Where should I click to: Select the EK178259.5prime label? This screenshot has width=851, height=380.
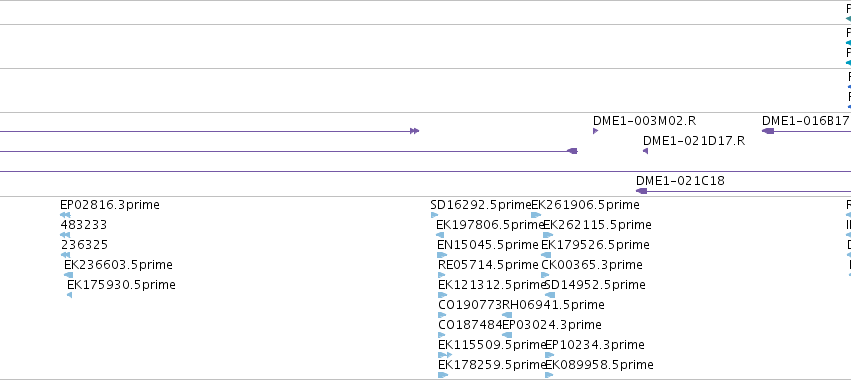(492, 365)
